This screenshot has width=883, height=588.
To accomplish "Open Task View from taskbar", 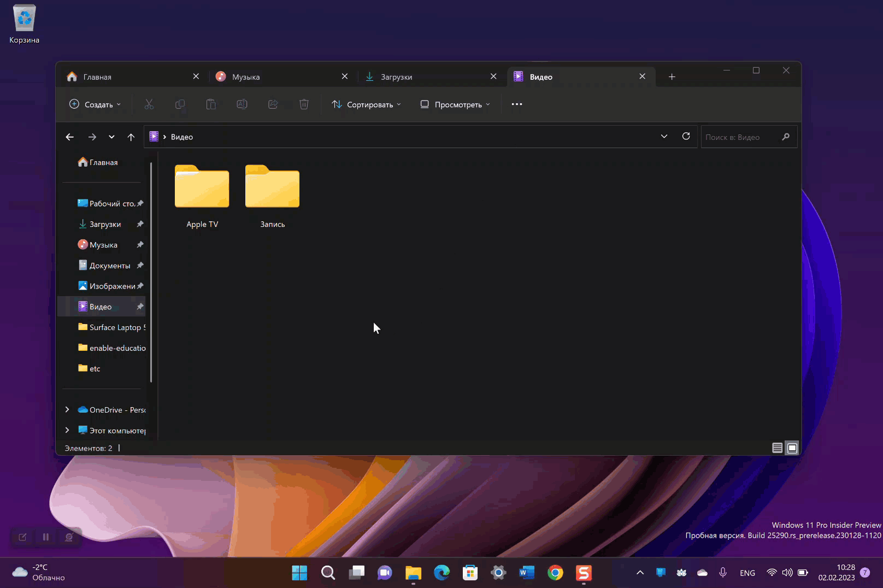I will pos(356,573).
